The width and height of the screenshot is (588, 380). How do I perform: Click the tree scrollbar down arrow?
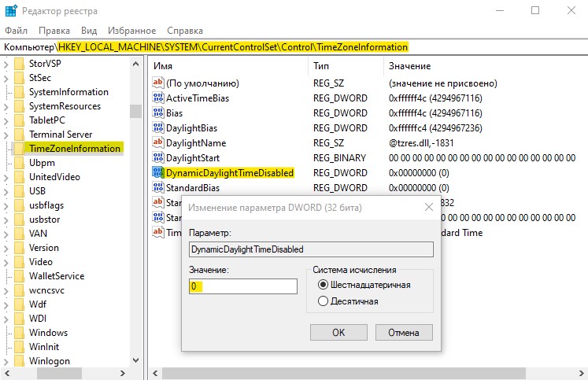tap(135, 360)
